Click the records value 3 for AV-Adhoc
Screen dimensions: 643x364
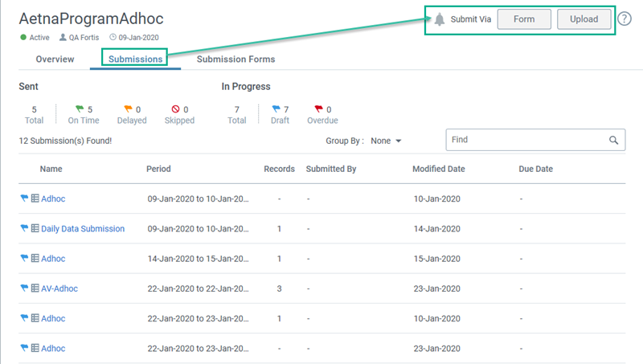(279, 288)
